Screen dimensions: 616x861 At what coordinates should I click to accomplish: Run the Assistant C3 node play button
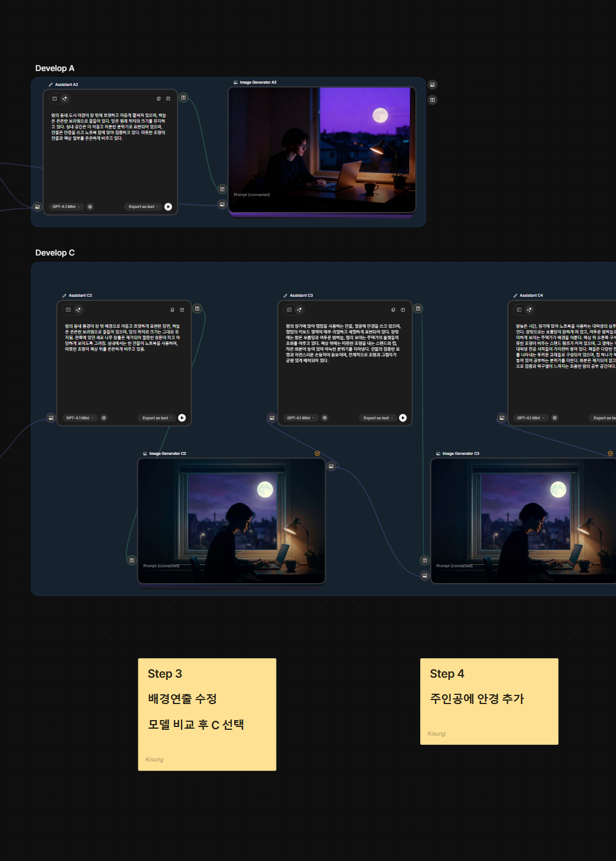click(x=403, y=418)
